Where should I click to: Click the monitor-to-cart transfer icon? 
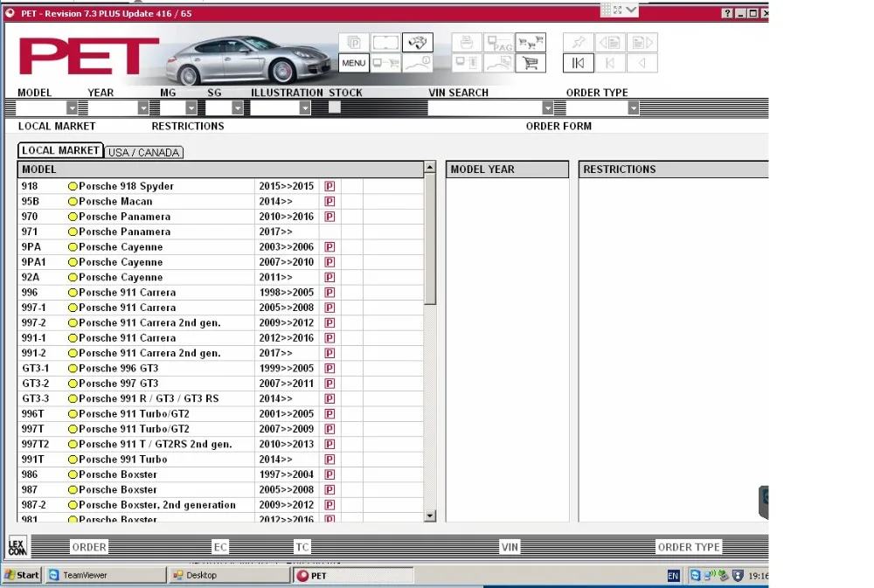point(385,63)
